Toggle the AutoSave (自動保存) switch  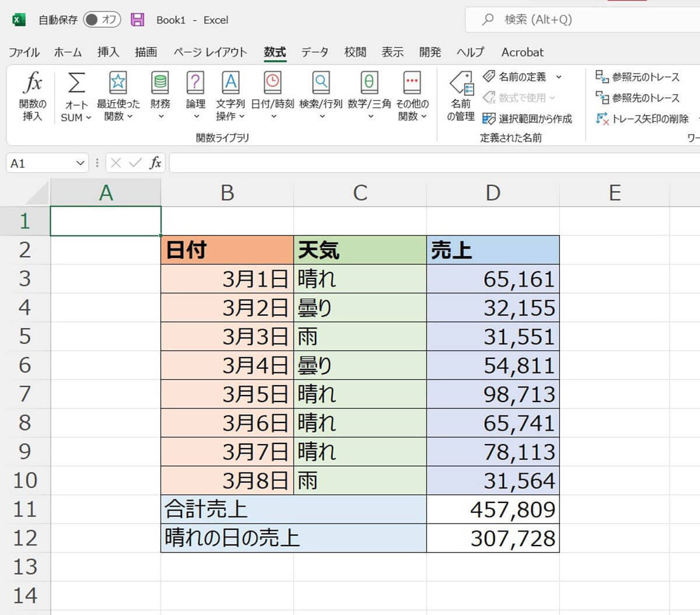pyautogui.click(x=101, y=20)
